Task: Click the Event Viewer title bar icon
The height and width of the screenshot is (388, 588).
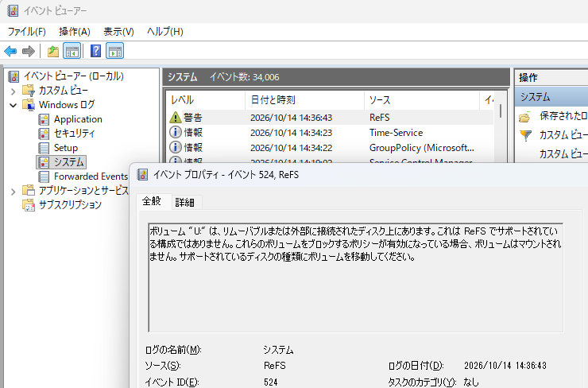Action: pyautogui.click(x=13, y=11)
